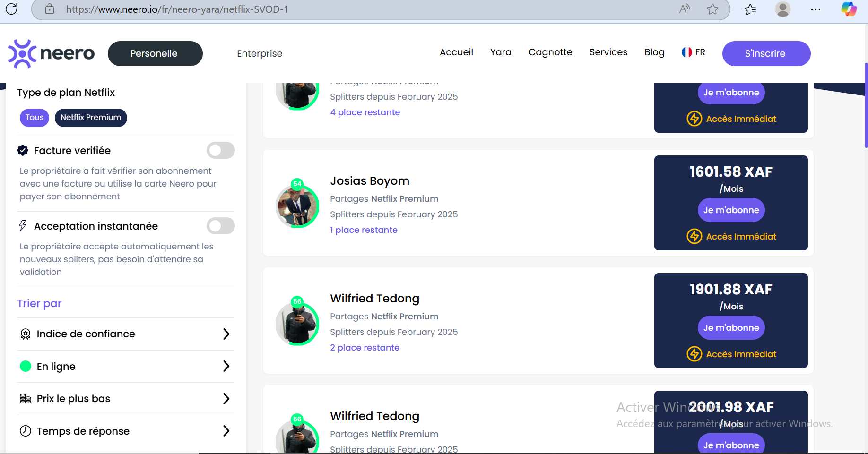The height and width of the screenshot is (454, 868).
Task: Click Accès Immédiat bolt icon in topmost card
Action: click(694, 119)
